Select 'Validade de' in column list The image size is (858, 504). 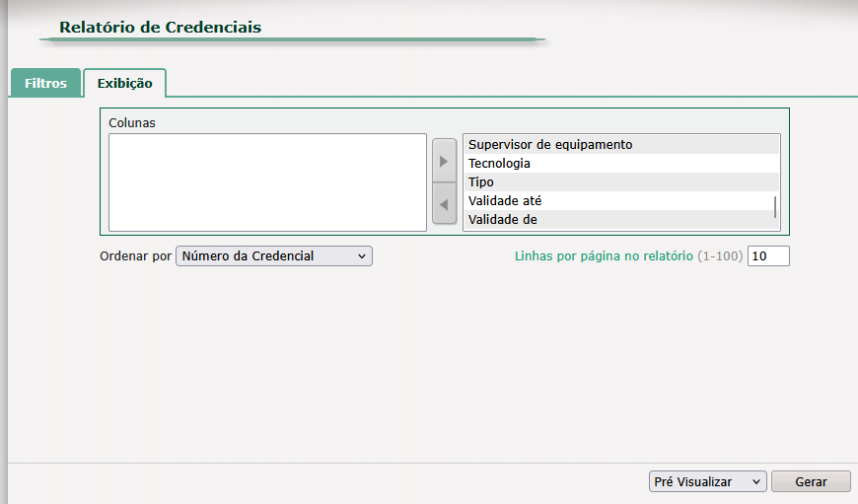coord(621,219)
